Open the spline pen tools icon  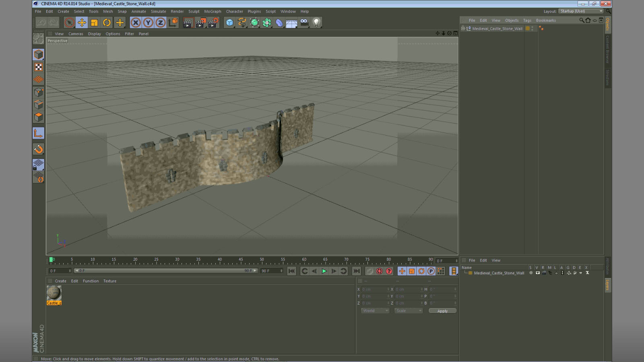tap(242, 23)
